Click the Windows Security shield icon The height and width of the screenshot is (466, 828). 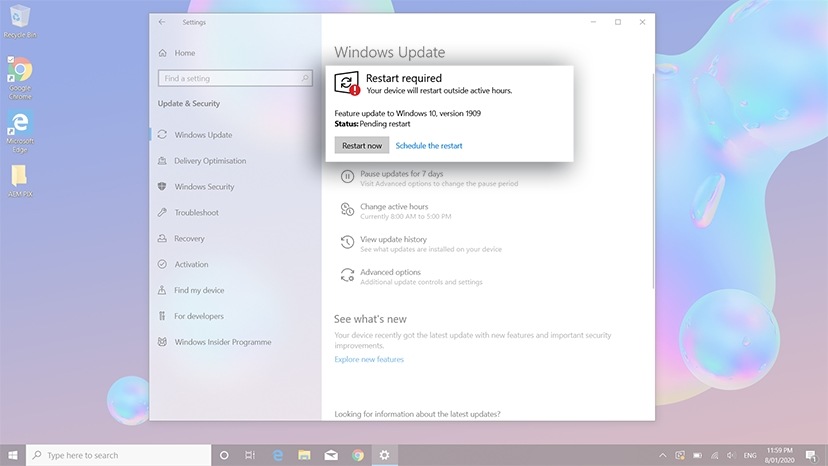tap(162, 187)
